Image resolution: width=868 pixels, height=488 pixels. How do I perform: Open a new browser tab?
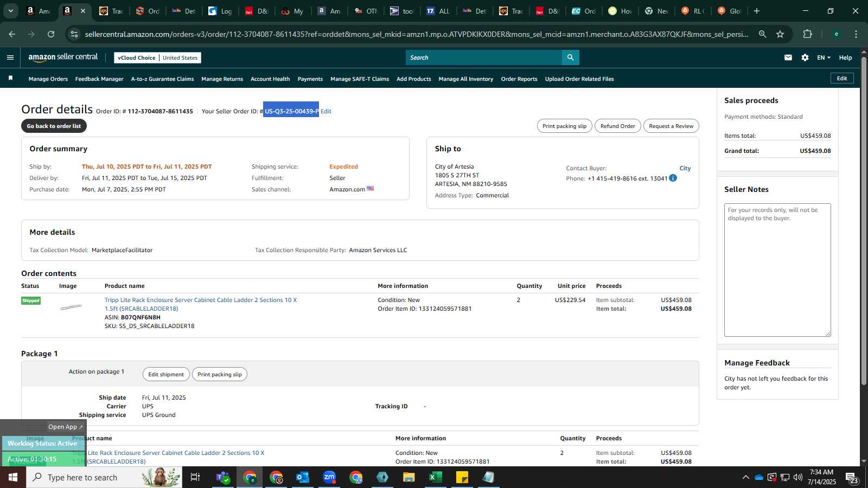[757, 11]
